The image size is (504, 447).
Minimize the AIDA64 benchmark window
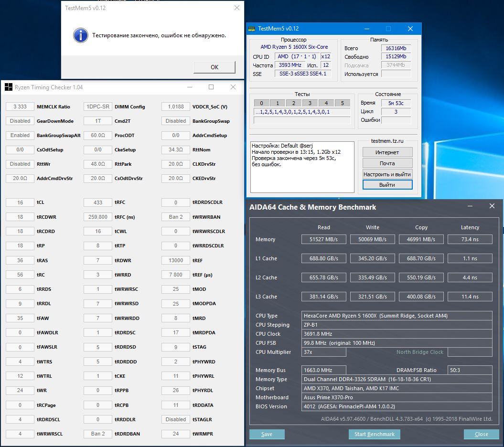click(470, 206)
